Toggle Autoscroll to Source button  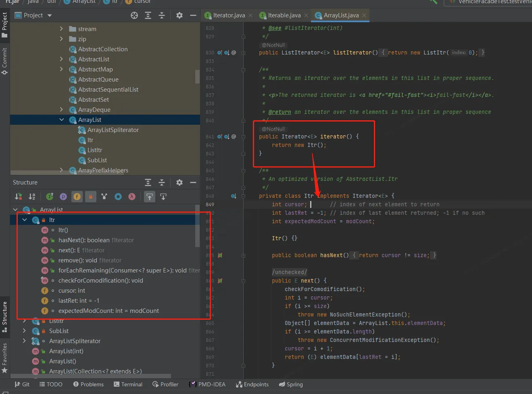coord(150,197)
